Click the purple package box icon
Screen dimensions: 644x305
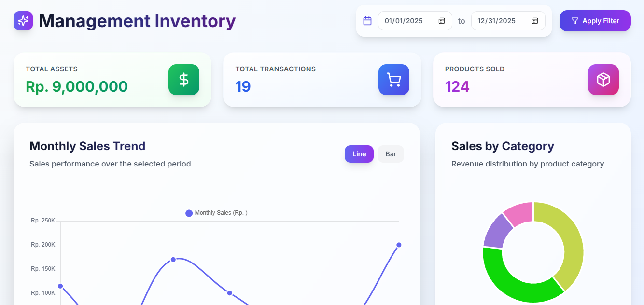point(603,80)
